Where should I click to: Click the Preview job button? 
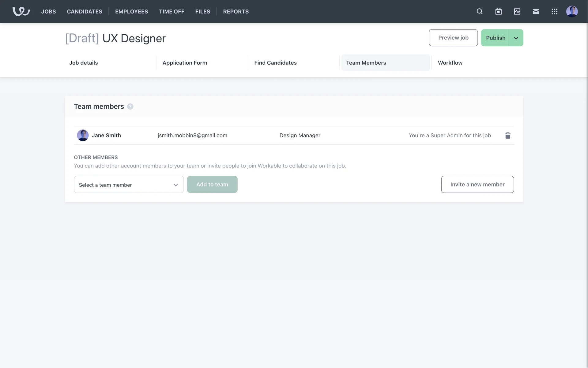click(x=453, y=38)
